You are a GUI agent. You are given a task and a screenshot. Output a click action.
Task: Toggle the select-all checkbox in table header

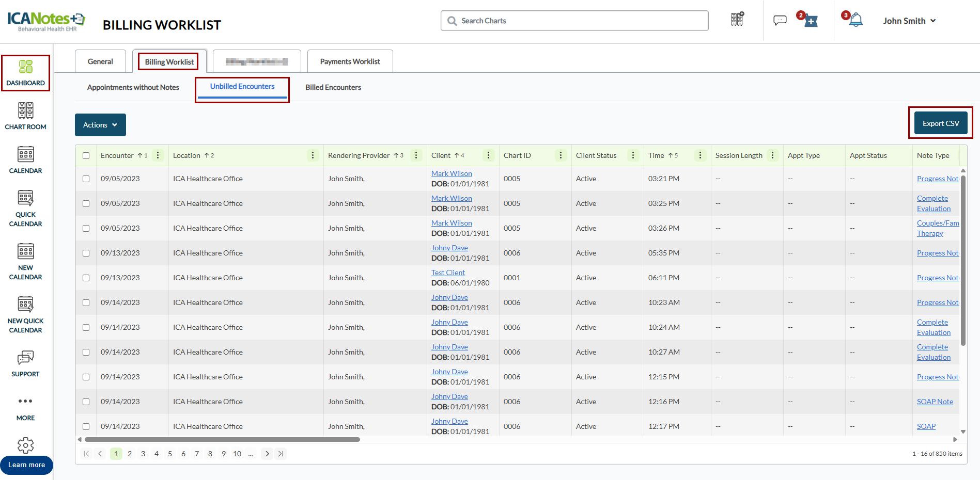point(86,155)
